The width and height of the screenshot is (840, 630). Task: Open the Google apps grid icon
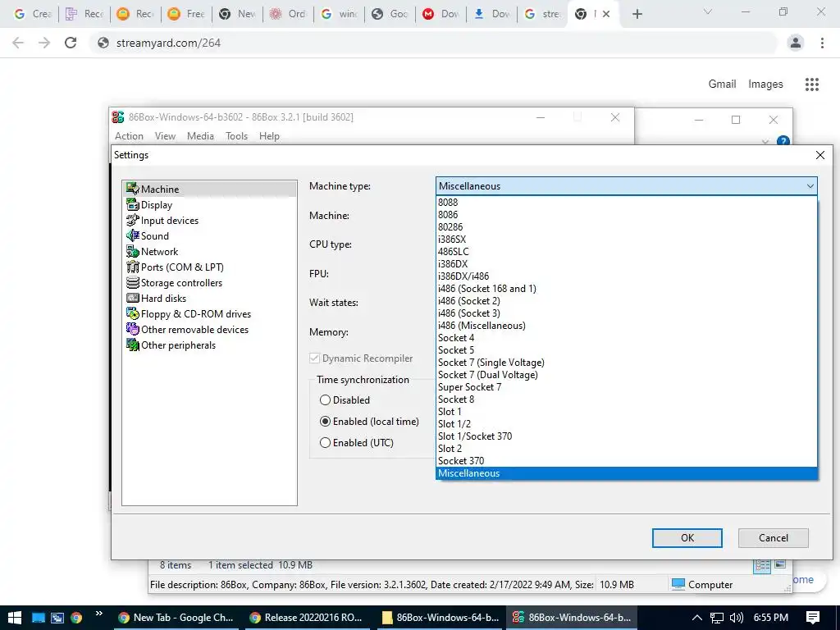coord(812,84)
